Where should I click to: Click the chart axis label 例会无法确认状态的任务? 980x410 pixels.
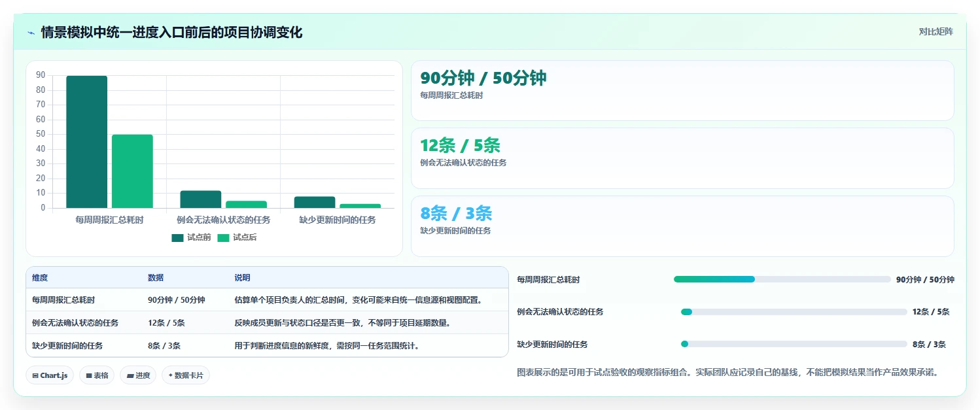223,220
